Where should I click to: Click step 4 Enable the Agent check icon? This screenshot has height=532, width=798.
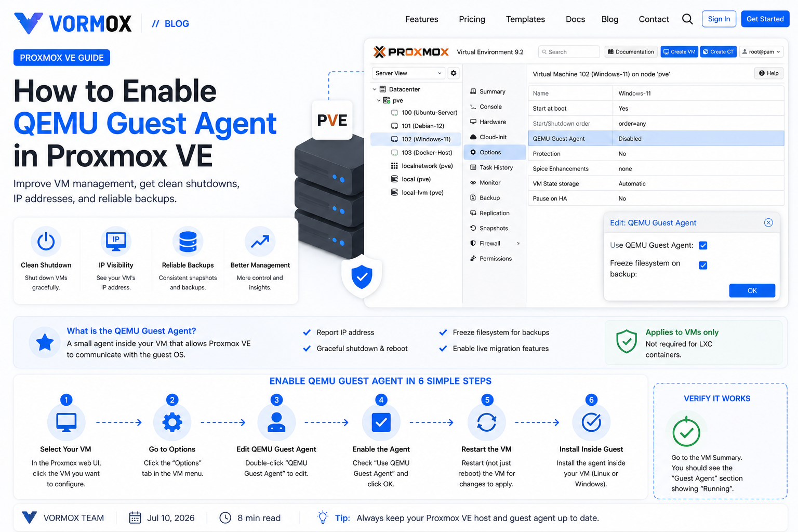point(381,422)
